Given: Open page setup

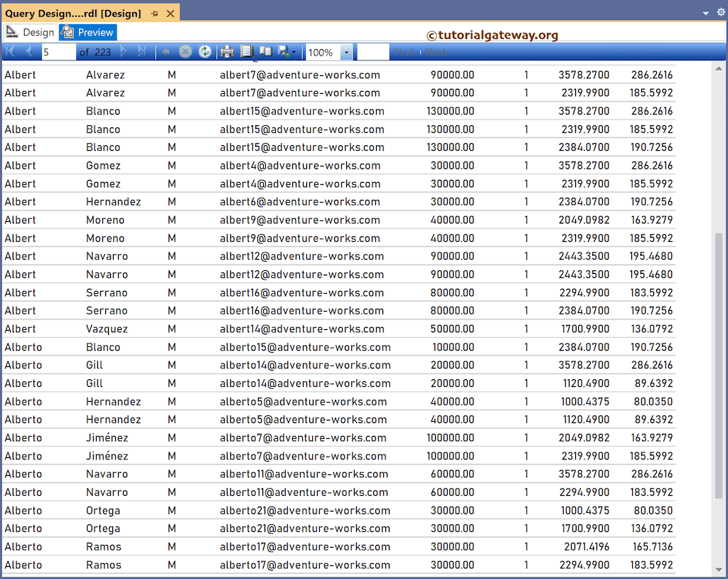Looking at the screenshot, I should 265,51.
